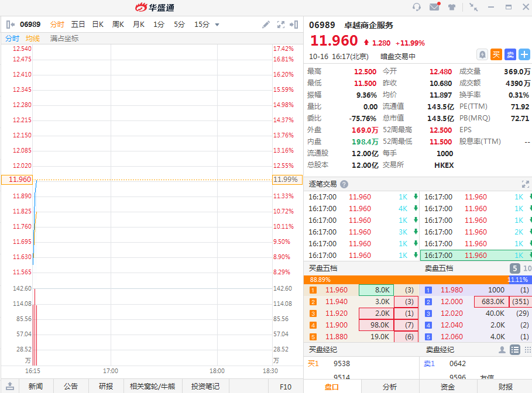This screenshot has width=532, height=393.
Task: Click the bid/ask ratio bar
Action: (418, 280)
